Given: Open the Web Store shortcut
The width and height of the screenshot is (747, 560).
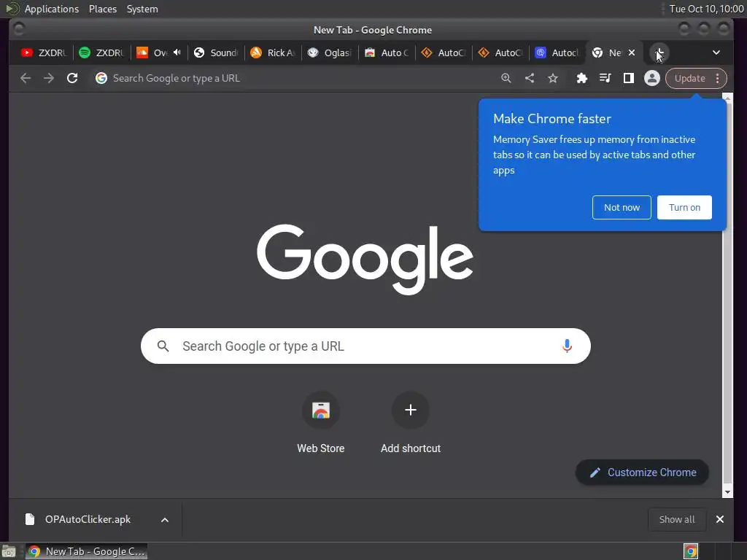Looking at the screenshot, I should (321, 421).
